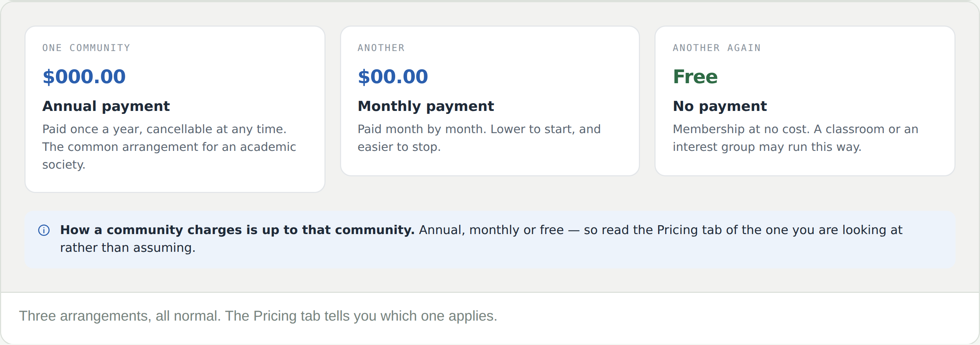Select the Annual payment card
The image size is (980, 345).
[x=175, y=109]
